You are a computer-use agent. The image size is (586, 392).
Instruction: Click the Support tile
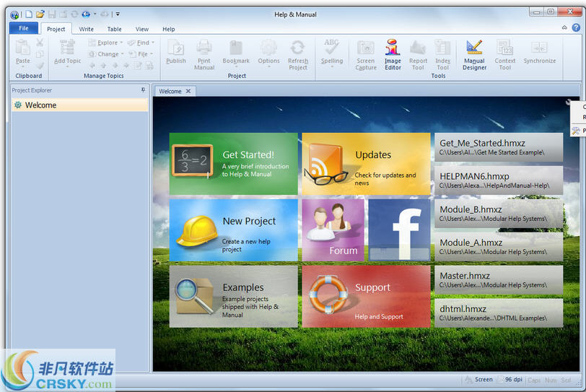(x=367, y=296)
